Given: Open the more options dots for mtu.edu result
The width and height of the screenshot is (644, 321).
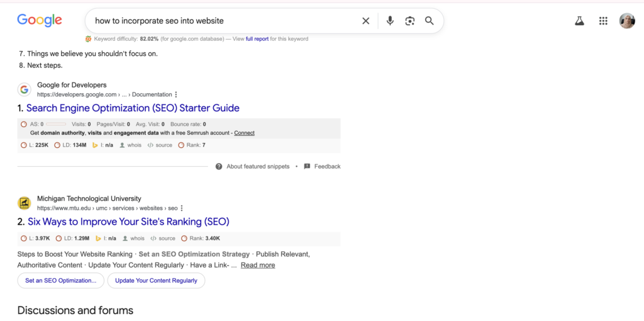Looking at the screenshot, I should [x=182, y=208].
